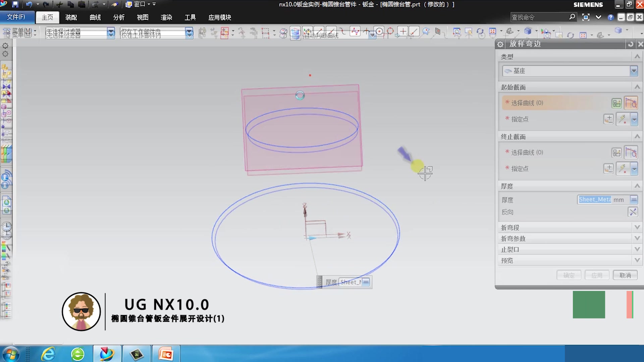Switch to the 工具 ribbon tab

point(190,17)
